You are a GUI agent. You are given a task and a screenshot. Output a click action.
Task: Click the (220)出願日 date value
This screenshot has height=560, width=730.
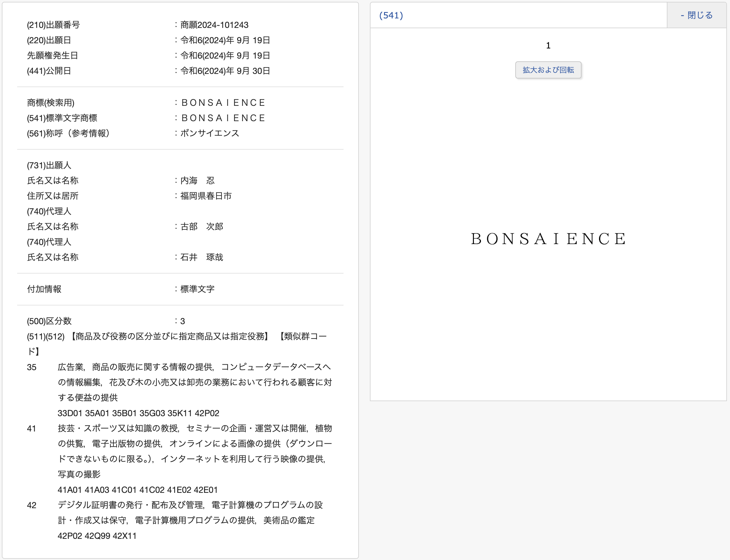click(x=225, y=40)
